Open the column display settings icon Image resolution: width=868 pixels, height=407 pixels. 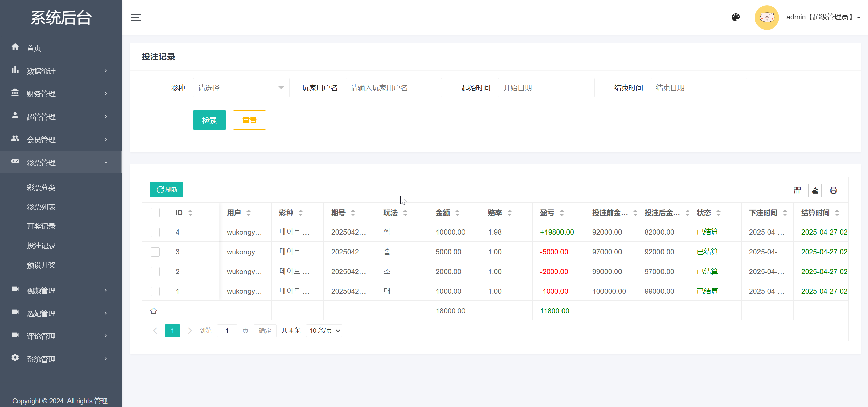coord(797,190)
